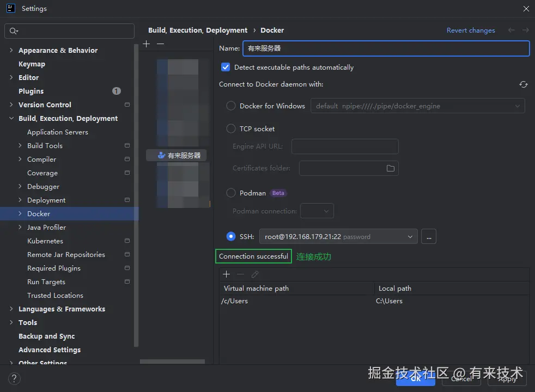Screen dimensions: 535x392
Task: Open Plugins settings page
Action: pos(31,91)
